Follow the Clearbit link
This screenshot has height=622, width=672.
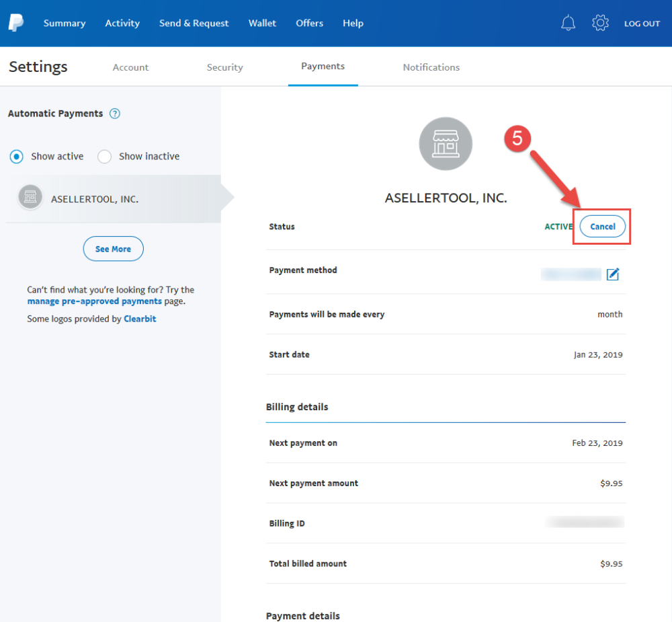(x=140, y=319)
